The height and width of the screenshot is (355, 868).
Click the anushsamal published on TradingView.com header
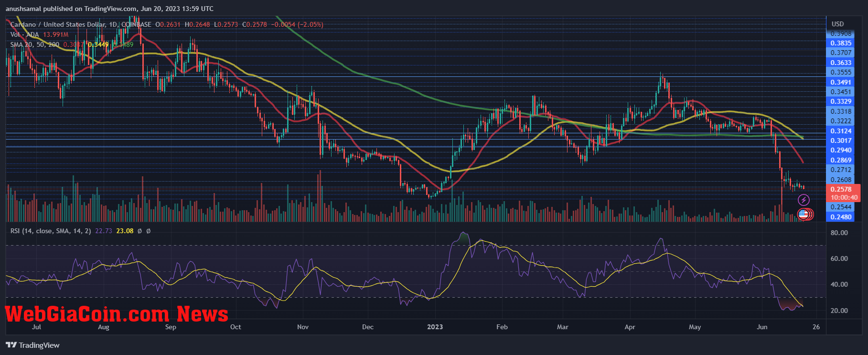click(109, 9)
